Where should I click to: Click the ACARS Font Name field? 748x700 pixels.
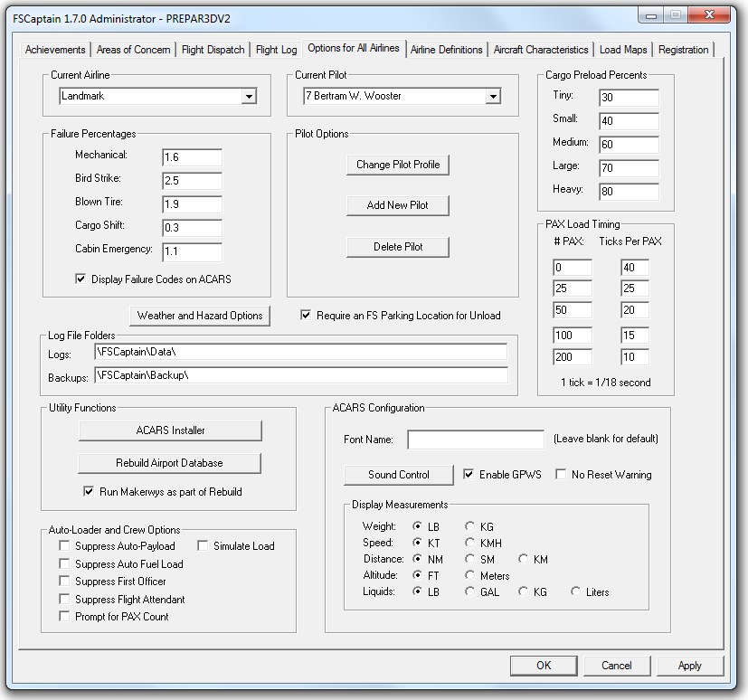point(476,440)
